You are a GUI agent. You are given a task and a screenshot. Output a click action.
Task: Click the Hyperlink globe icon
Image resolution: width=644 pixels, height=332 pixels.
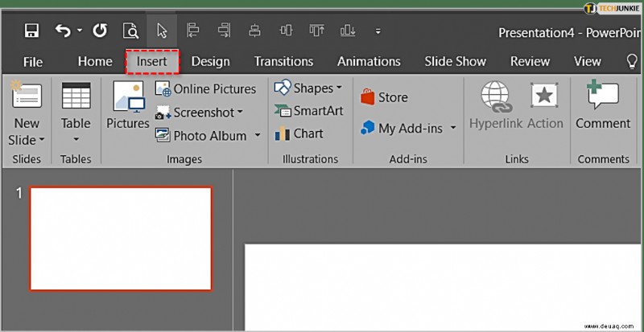click(x=496, y=96)
